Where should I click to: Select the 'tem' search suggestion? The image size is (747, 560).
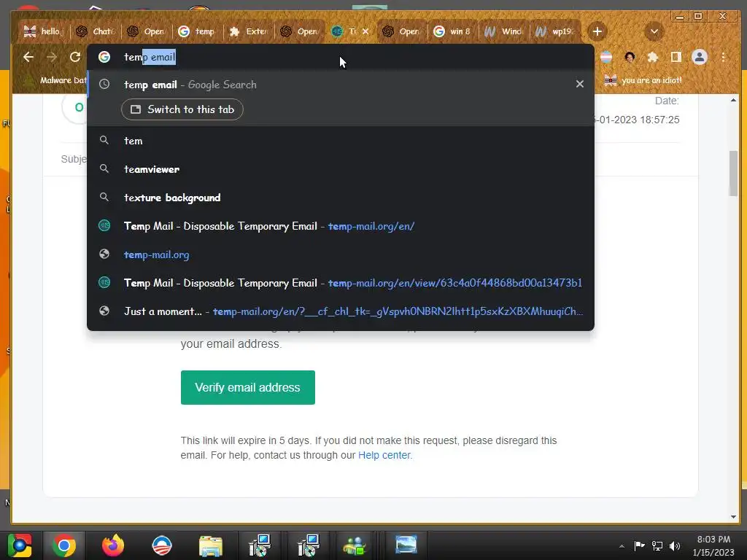click(341, 141)
